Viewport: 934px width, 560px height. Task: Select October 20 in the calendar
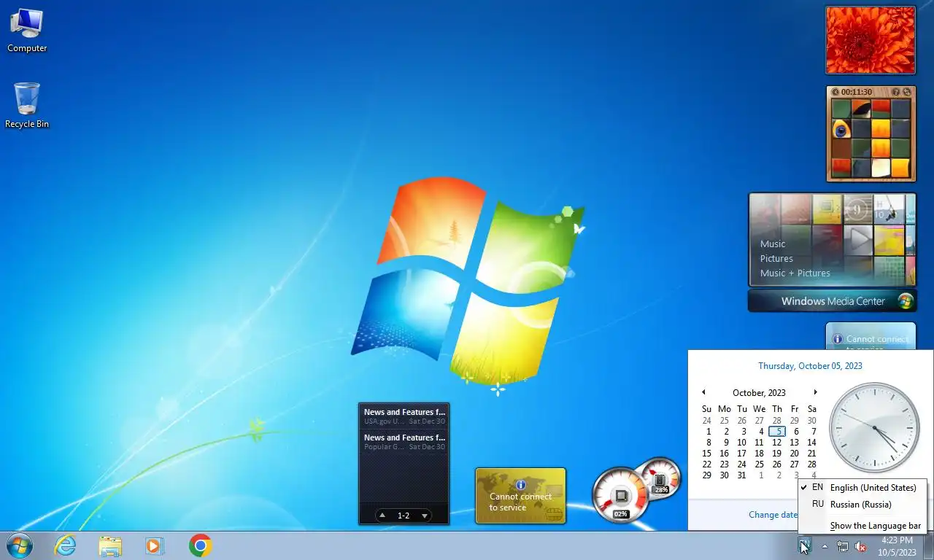pos(795,454)
